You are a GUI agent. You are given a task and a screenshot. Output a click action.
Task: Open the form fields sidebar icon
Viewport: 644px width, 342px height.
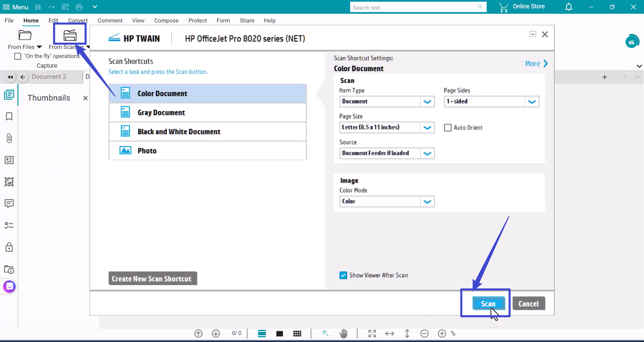(x=9, y=160)
